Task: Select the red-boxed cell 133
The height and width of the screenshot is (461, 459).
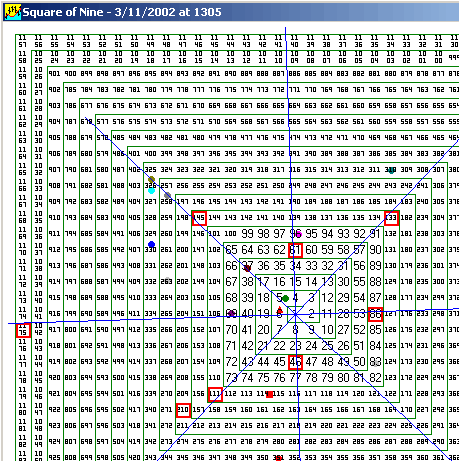Action: [391, 218]
